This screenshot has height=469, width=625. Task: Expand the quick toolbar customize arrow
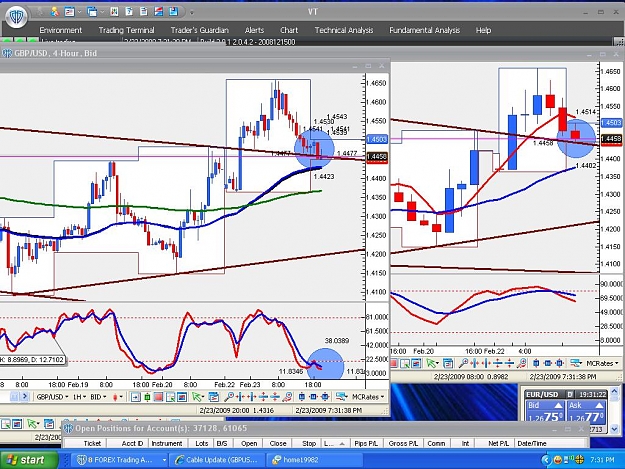(x=192, y=13)
